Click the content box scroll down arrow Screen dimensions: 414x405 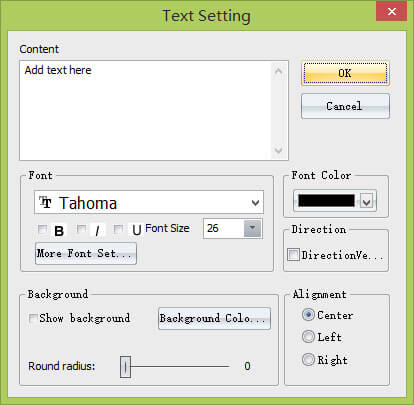pyautogui.click(x=278, y=150)
